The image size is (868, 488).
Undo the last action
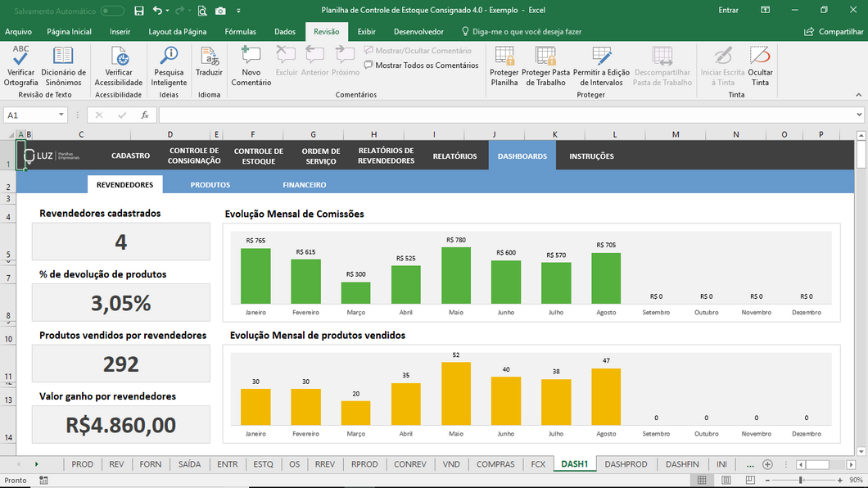(x=158, y=11)
